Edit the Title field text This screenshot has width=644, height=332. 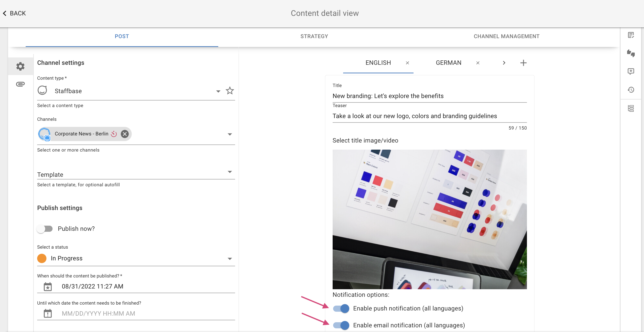pos(429,96)
